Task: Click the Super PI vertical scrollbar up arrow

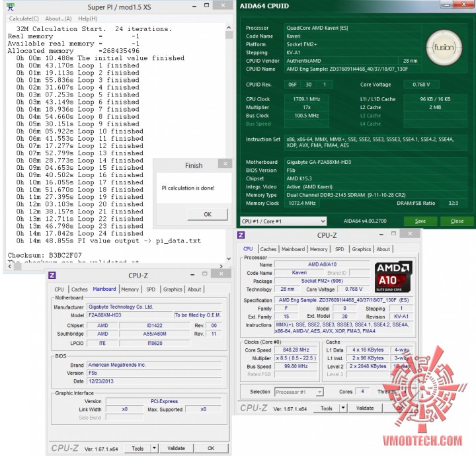Action: [229, 28]
